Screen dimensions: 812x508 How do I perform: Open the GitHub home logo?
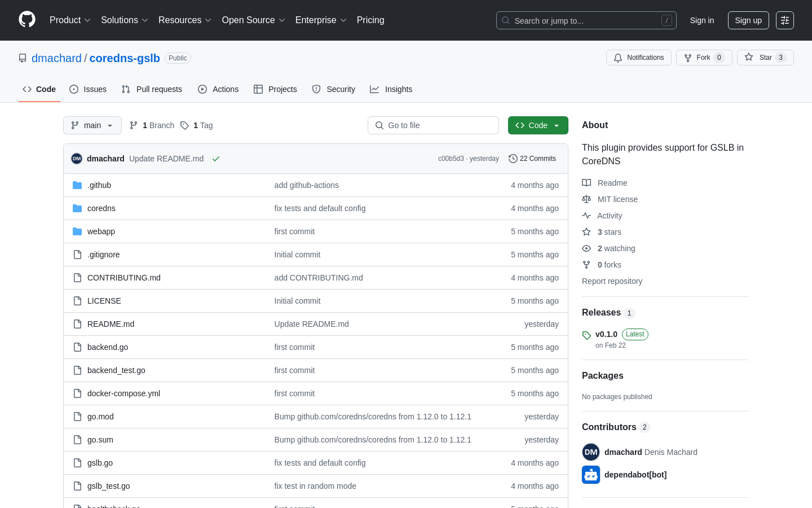(27, 20)
